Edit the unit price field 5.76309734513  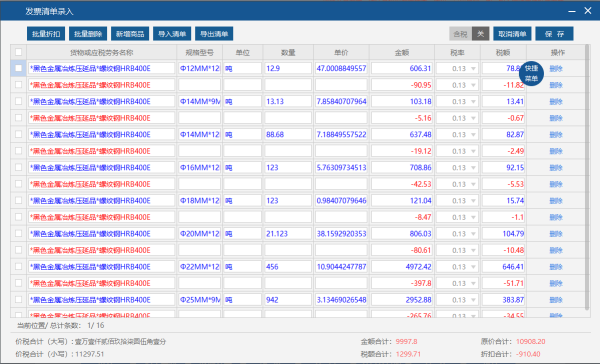pos(341,168)
